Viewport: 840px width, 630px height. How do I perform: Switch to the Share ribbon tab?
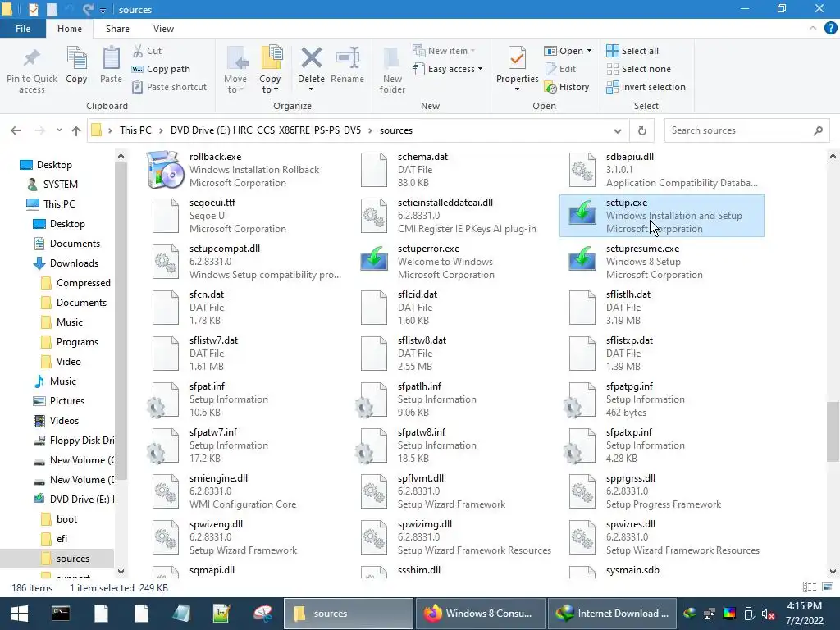click(x=117, y=29)
